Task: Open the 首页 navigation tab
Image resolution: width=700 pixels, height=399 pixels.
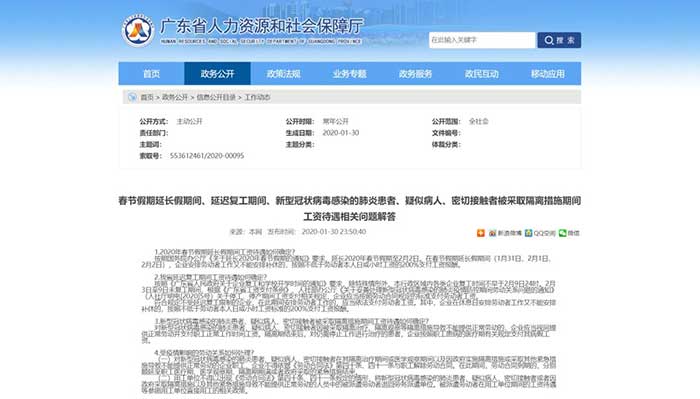Action: [x=151, y=74]
